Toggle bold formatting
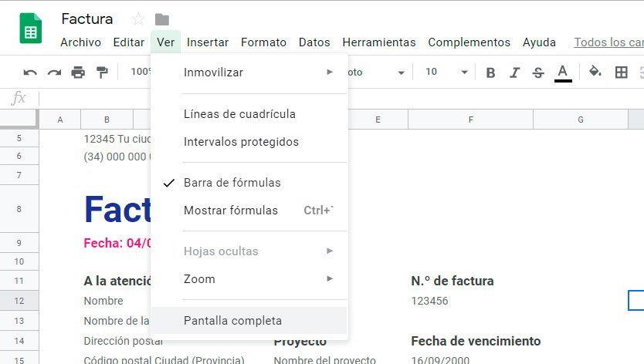The width and height of the screenshot is (644, 364). click(x=490, y=72)
